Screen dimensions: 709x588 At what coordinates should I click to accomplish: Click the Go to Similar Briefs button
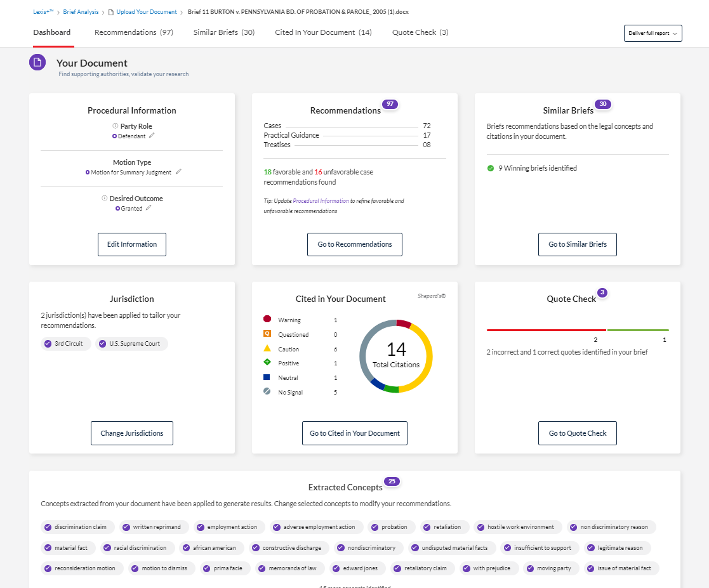click(x=577, y=244)
